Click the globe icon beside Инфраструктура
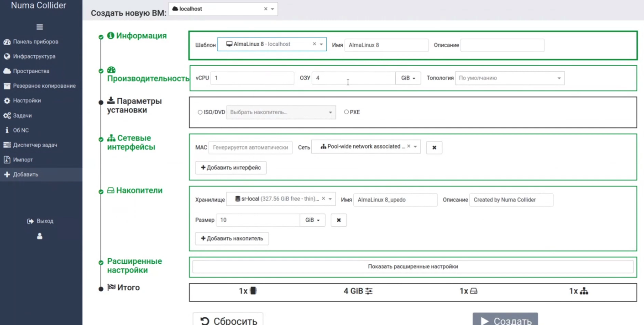Image resolution: width=644 pixels, height=325 pixels. [7, 56]
